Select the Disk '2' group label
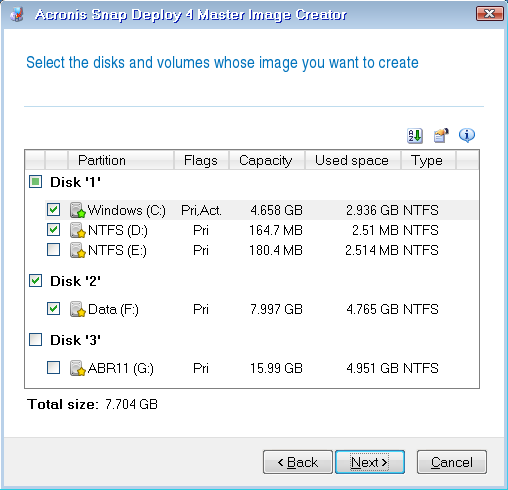This screenshot has width=508, height=490. [75, 281]
